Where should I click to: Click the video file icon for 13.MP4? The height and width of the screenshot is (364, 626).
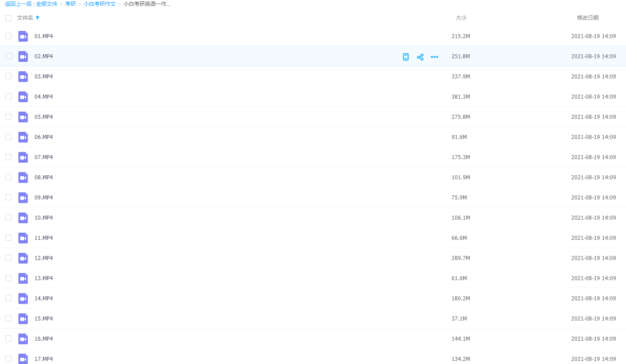point(23,278)
